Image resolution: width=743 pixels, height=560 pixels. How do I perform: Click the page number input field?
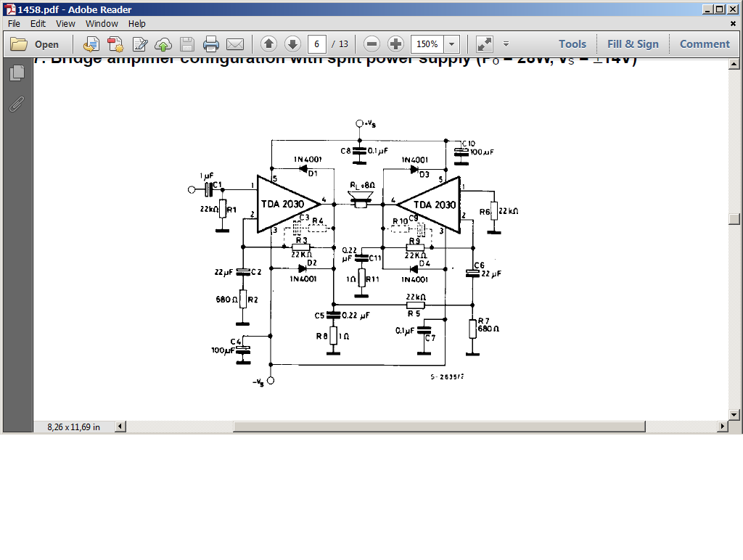(x=316, y=44)
